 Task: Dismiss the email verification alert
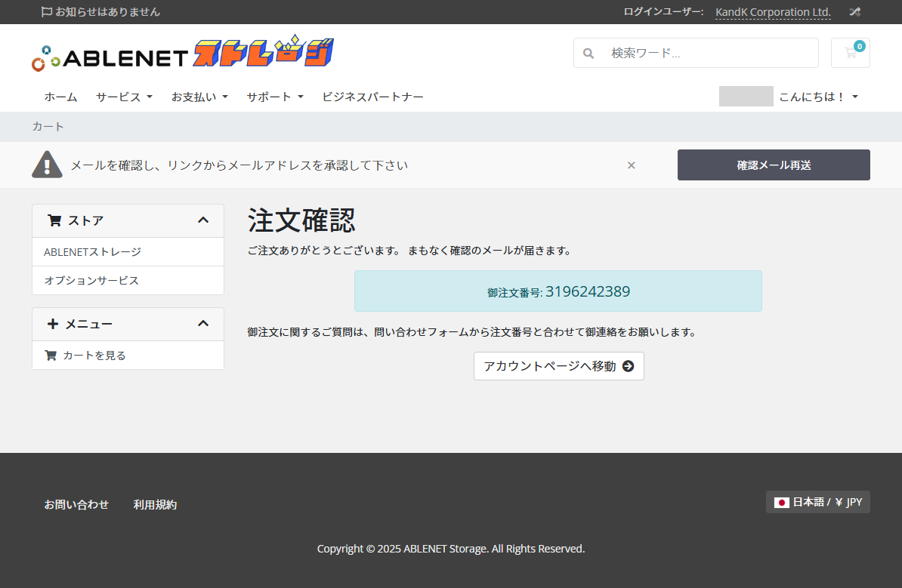pos(632,165)
